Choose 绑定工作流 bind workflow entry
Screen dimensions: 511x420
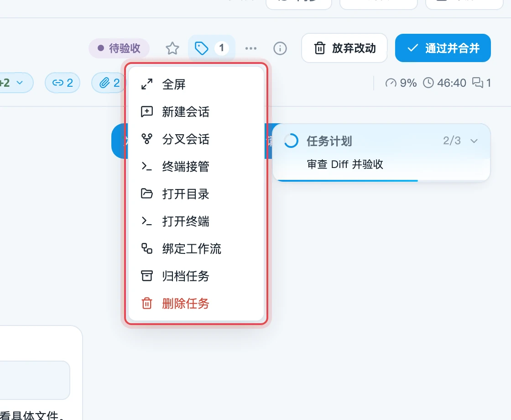pos(196,248)
